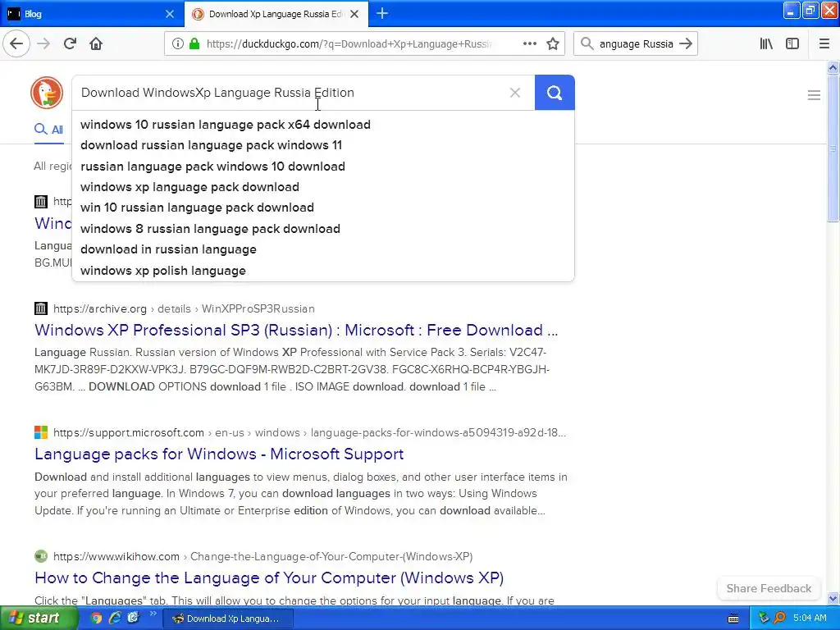This screenshot has height=630, width=840.
Task: Submit search with the go arrow
Action: point(686,44)
